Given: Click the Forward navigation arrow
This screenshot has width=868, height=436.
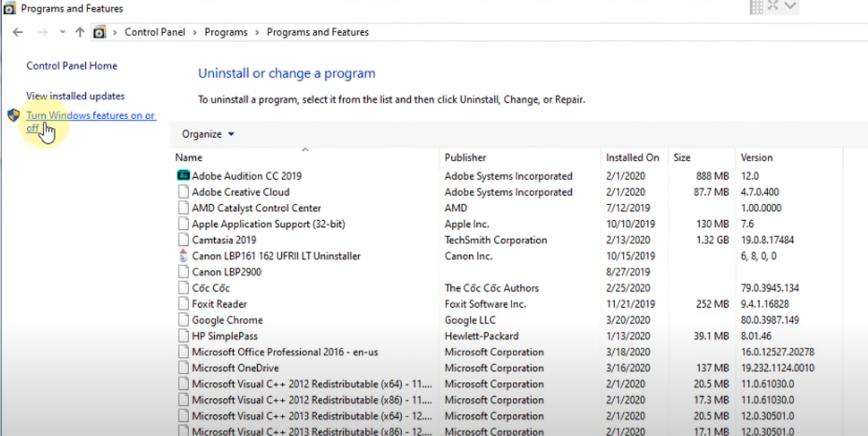Looking at the screenshot, I should [43, 32].
